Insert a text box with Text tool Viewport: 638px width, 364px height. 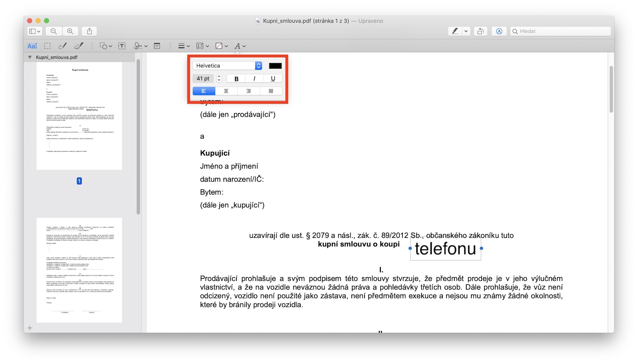122,46
